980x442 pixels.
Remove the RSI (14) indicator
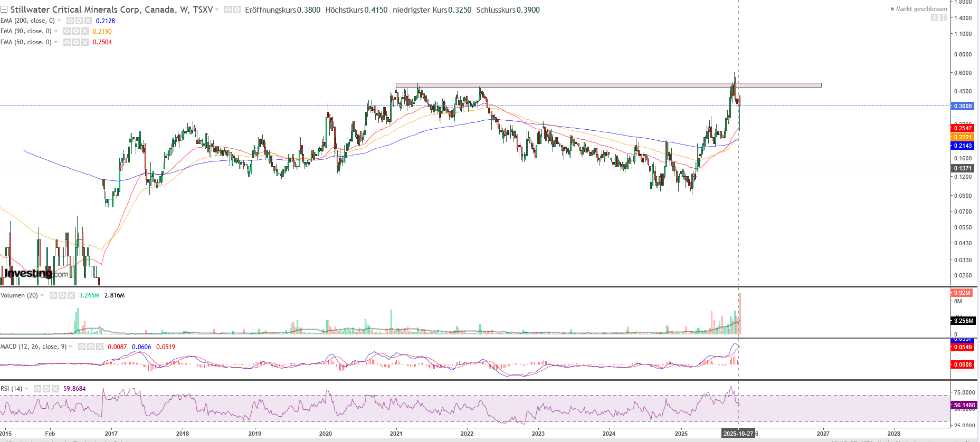[55, 389]
